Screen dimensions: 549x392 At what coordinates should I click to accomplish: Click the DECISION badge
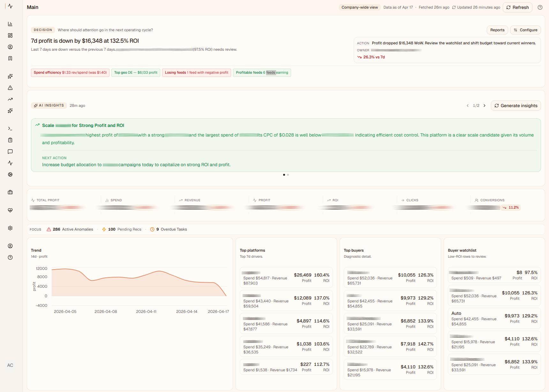pyautogui.click(x=43, y=30)
